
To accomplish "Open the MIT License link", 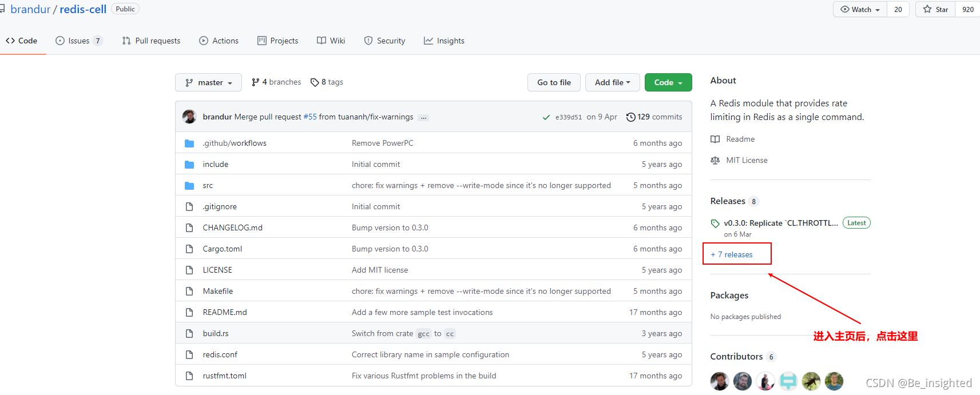I will 739,160.
